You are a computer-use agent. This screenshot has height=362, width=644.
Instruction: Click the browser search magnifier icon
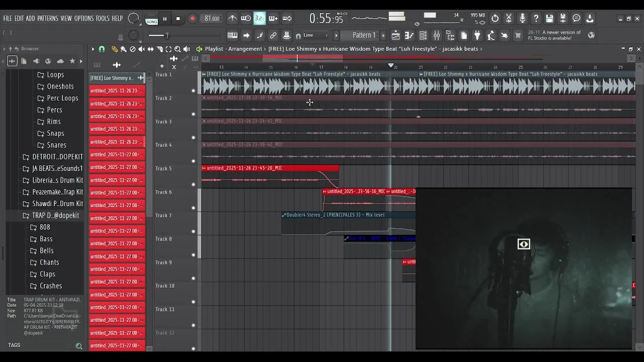pyautogui.click(x=79, y=346)
